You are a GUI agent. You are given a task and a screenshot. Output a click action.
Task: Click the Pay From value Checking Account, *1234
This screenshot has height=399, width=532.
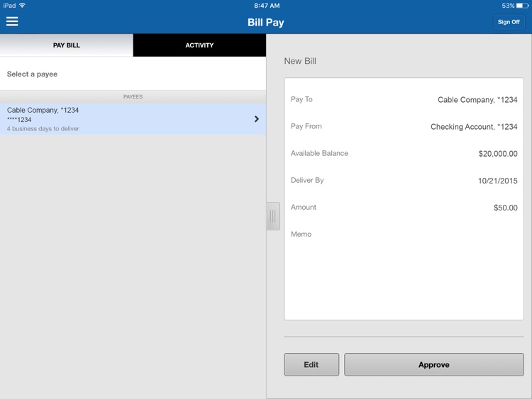point(474,127)
